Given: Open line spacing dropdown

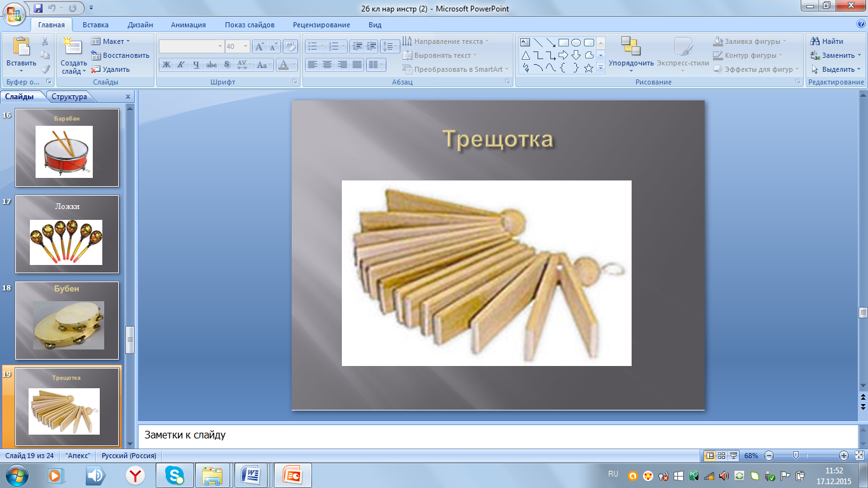Looking at the screenshot, I should (x=390, y=46).
